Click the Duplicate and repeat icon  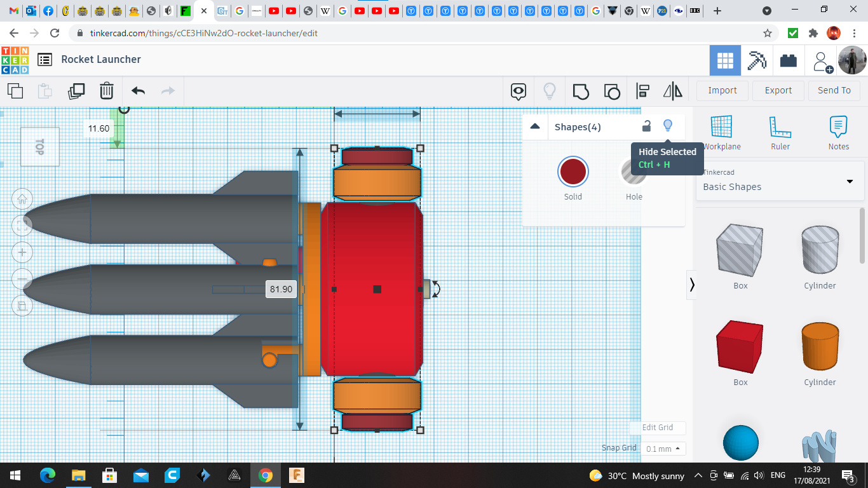point(76,91)
